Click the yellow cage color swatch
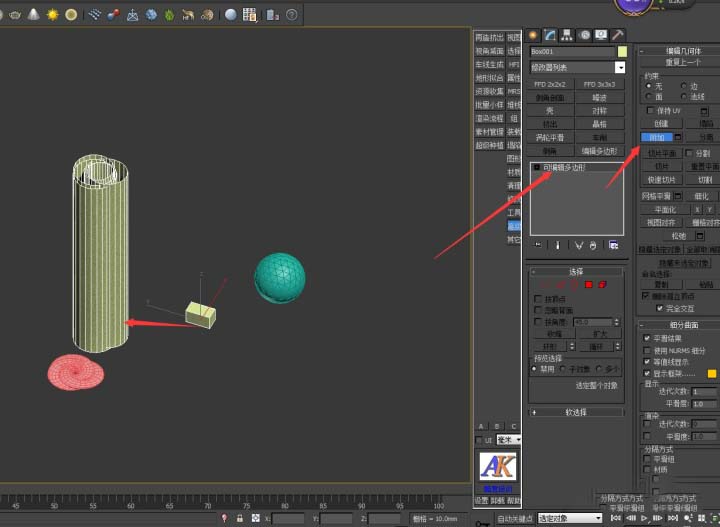This screenshot has width=720, height=527. [x=712, y=373]
